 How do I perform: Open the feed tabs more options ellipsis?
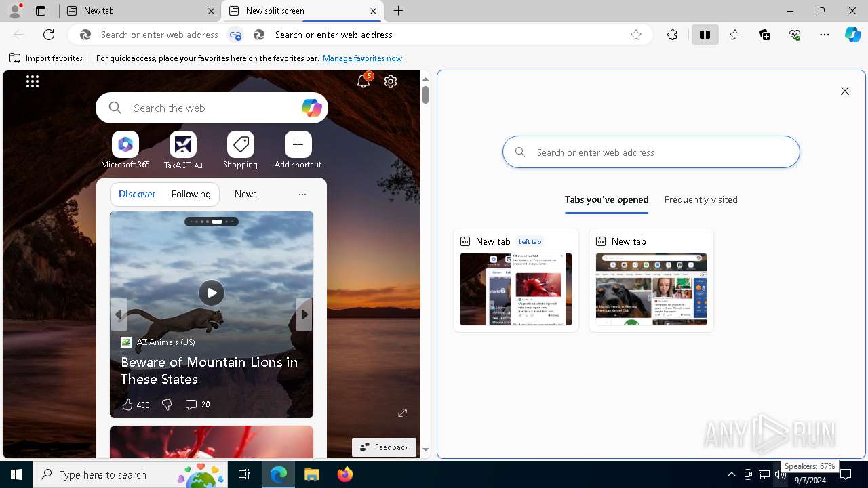[302, 195]
